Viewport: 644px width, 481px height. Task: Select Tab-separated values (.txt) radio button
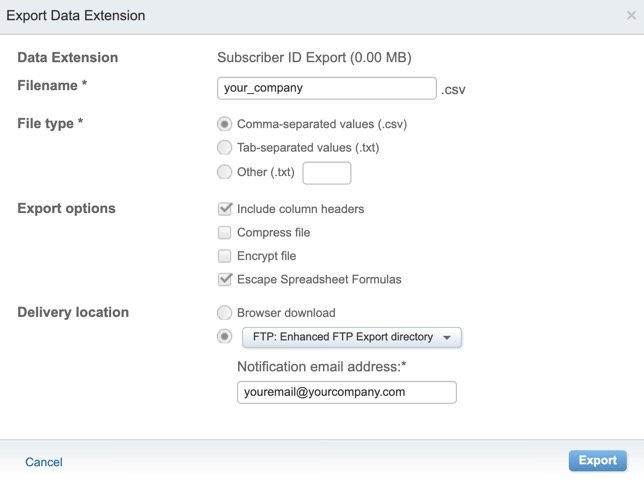(224, 147)
